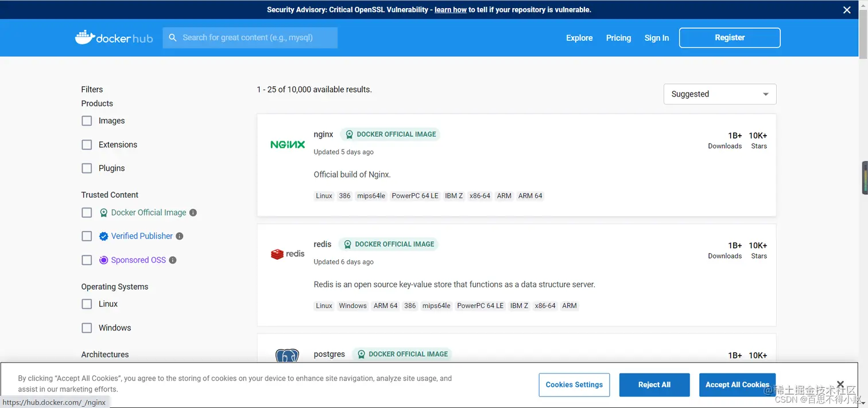Click nginx '386' tag
The image size is (868, 408).
(x=344, y=196)
